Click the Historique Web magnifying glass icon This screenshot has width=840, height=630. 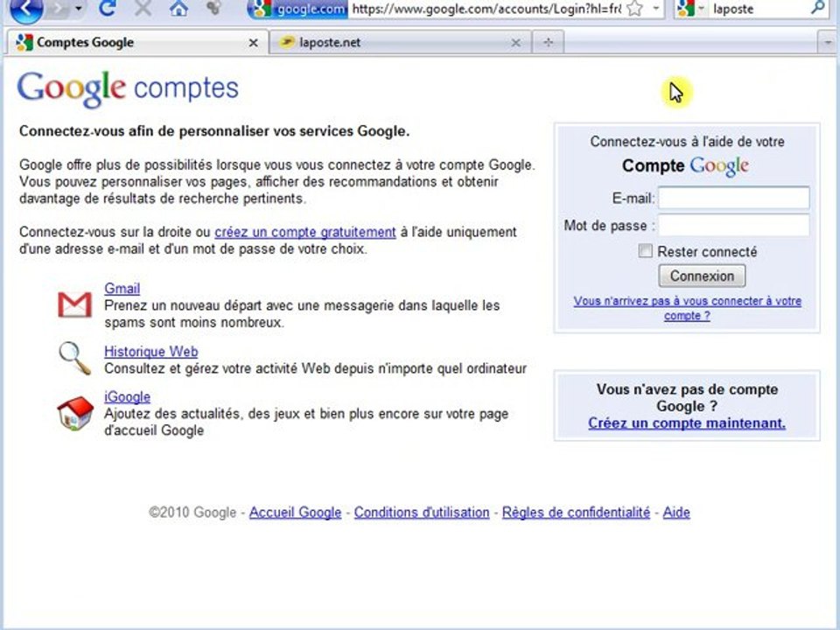(74, 359)
